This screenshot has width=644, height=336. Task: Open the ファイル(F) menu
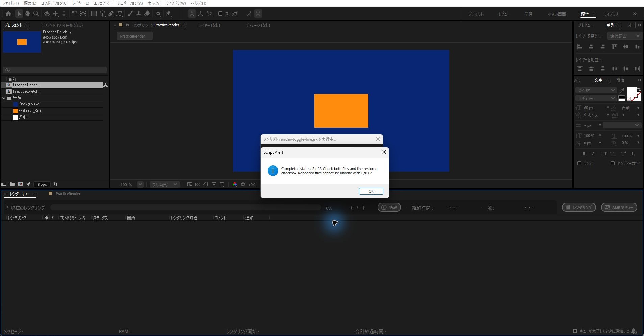pos(10,3)
